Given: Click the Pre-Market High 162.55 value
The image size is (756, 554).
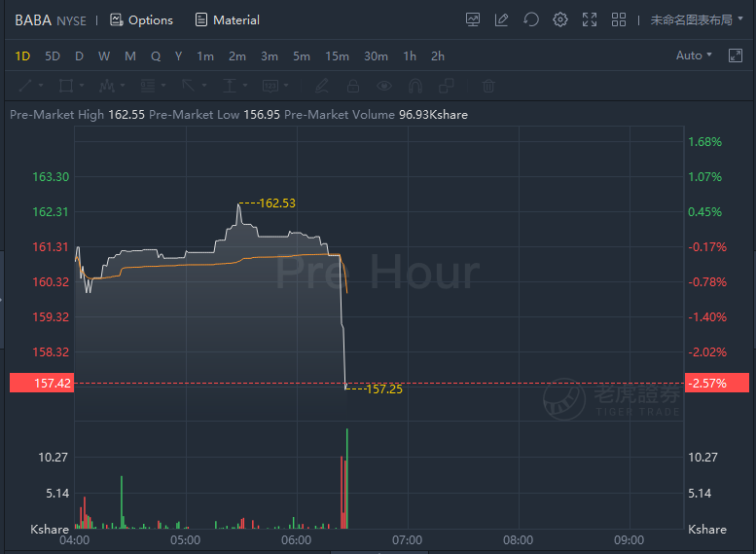Looking at the screenshot, I should pyautogui.click(x=126, y=115).
